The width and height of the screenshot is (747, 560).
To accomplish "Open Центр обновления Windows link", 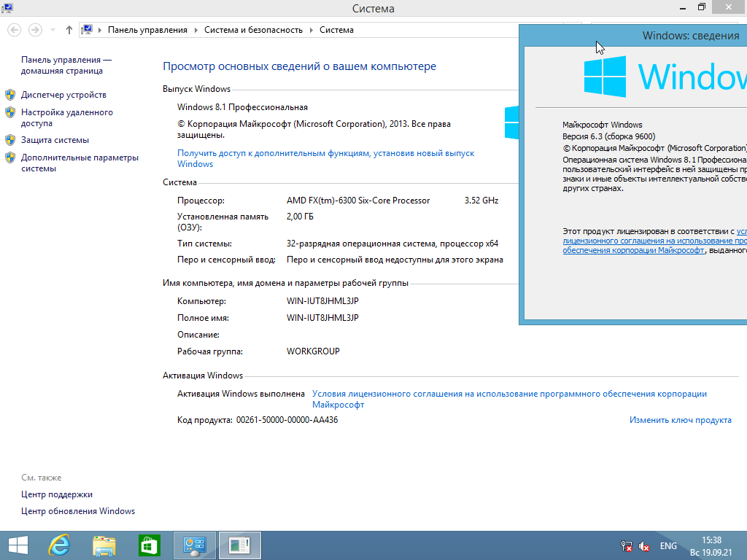I will tap(78, 511).
